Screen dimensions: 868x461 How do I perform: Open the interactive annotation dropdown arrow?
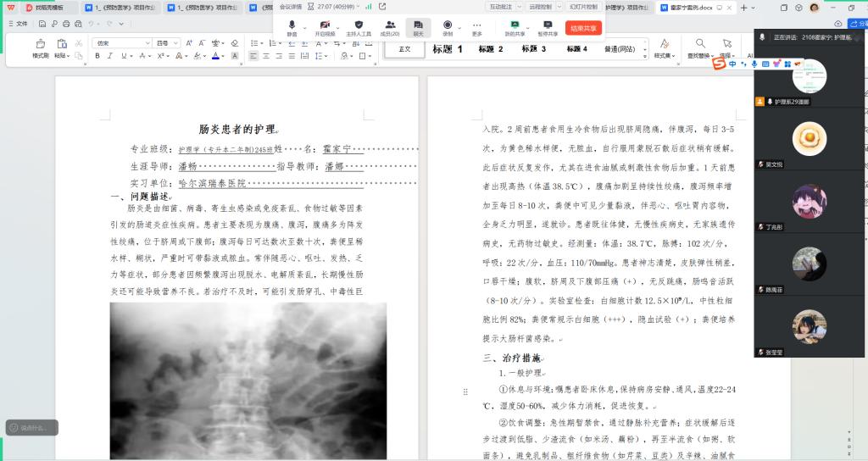click(x=520, y=7)
